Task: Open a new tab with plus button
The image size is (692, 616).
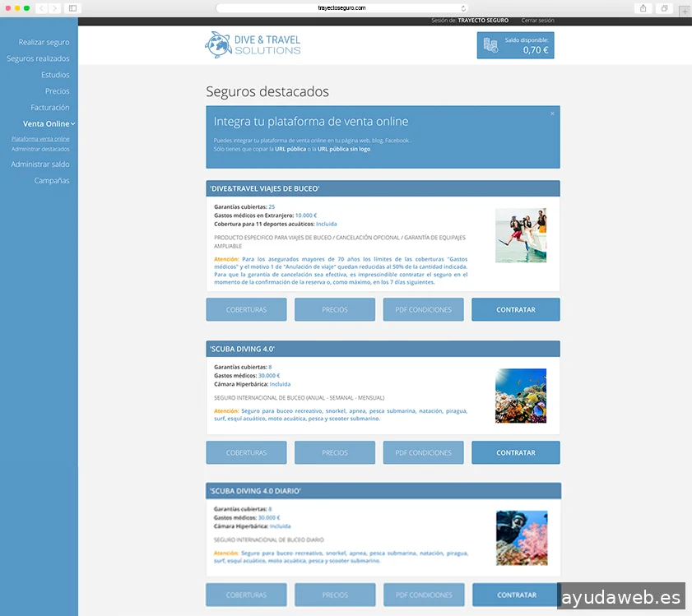Action: click(685, 11)
